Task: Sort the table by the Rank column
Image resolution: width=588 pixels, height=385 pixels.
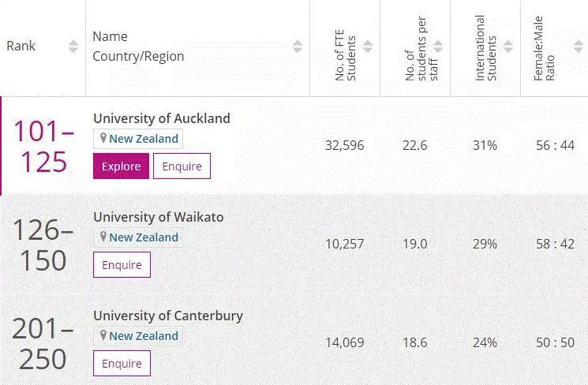Action: pyautogui.click(x=73, y=47)
